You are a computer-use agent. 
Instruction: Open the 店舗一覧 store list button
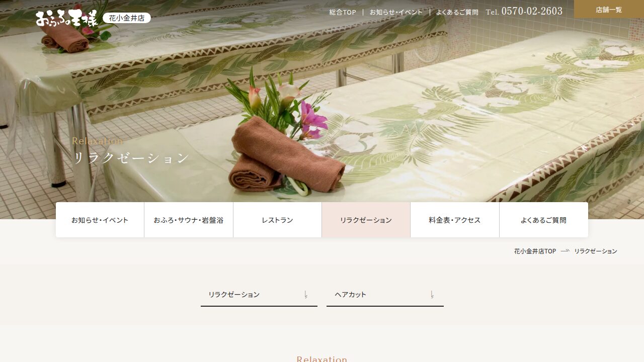pyautogui.click(x=609, y=10)
